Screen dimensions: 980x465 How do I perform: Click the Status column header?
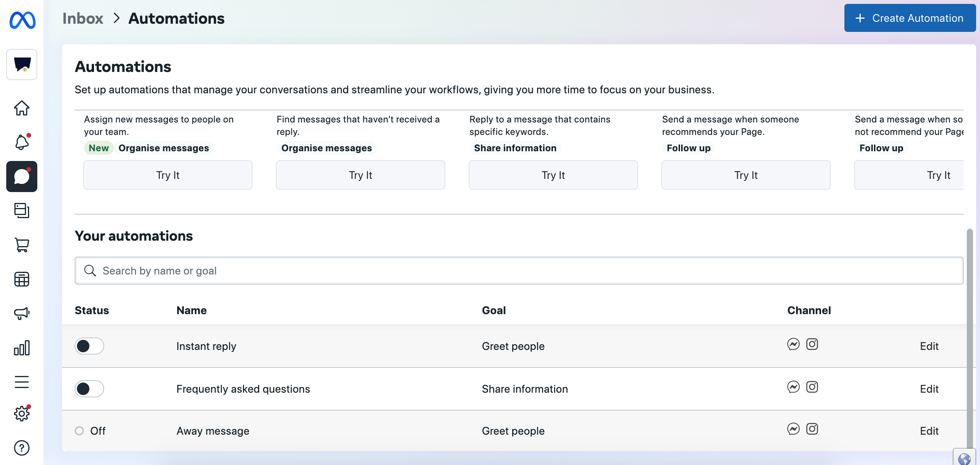(x=92, y=310)
